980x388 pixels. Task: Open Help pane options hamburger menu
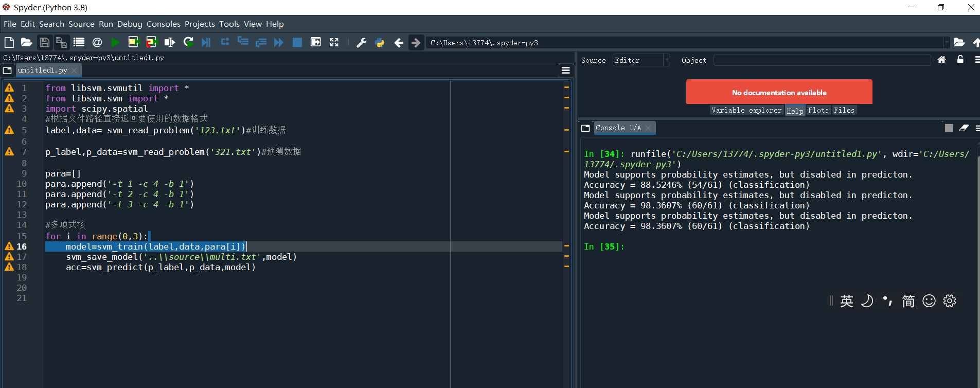pyautogui.click(x=977, y=60)
